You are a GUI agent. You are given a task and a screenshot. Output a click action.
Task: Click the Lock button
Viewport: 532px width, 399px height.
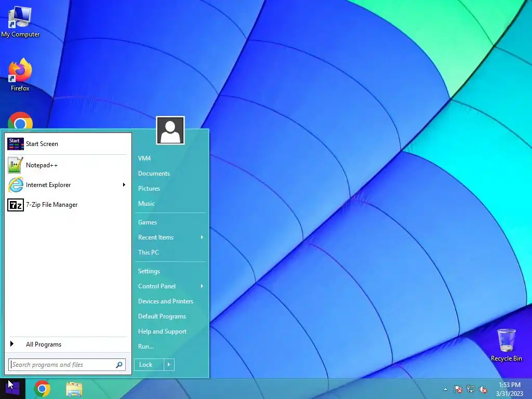pyautogui.click(x=149, y=365)
